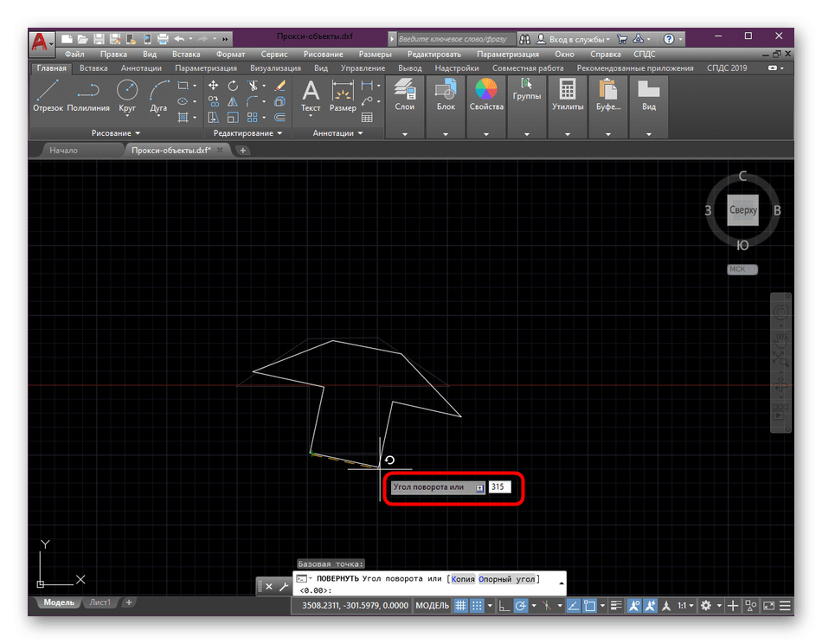Switch to the Лист1 layout tab
Screen dimensions: 822x644
point(100,602)
